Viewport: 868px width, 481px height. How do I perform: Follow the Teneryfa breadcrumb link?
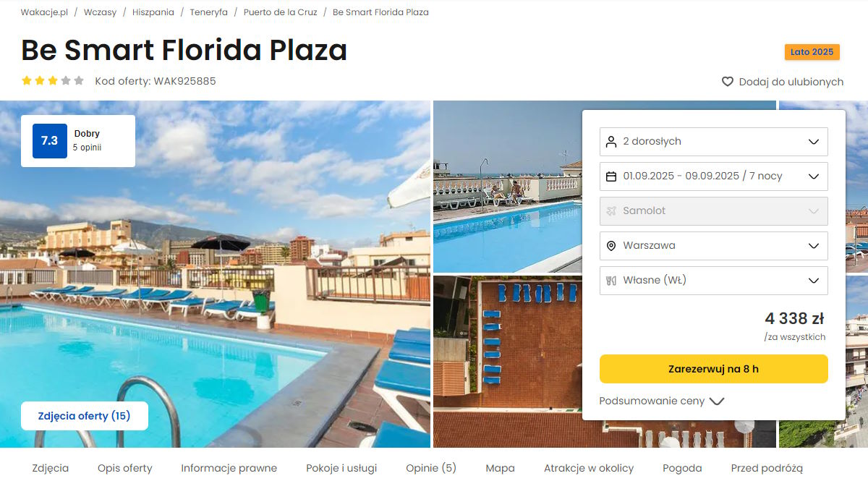(209, 12)
